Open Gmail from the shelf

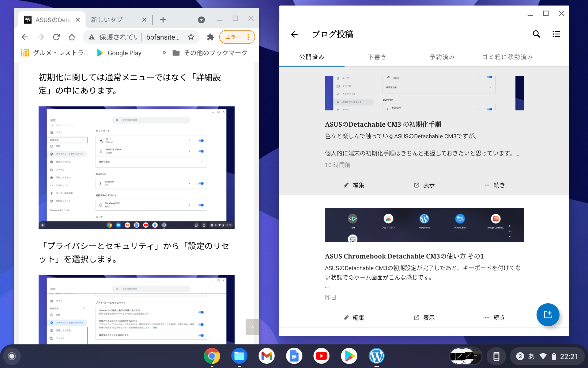tap(267, 356)
